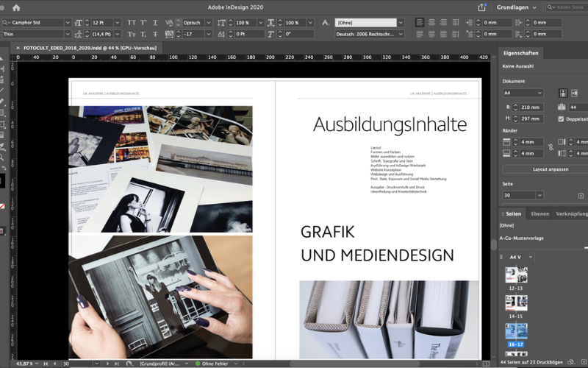Click the margins chain link icon
The image size is (588, 368).
click(x=550, y=147)
